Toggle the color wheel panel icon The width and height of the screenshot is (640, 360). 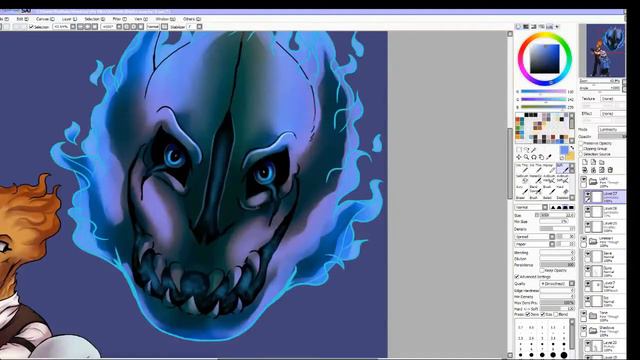518,27
